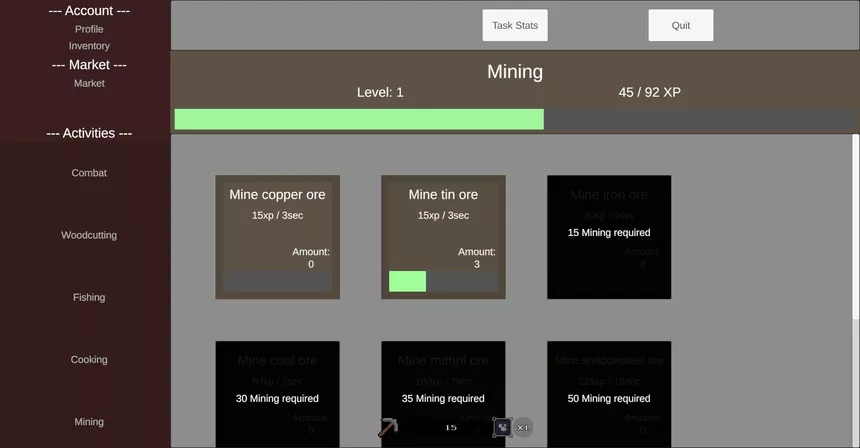Image resolution: width=860 pixels, height=448 pixels.
Task: Click the ore item icon at bottom
Action: click(x=502, y=428)
